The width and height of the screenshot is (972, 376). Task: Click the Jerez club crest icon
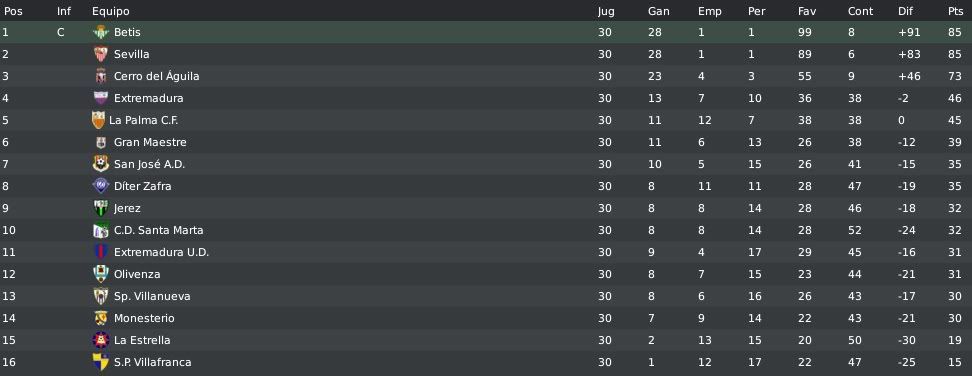(100, 208)
